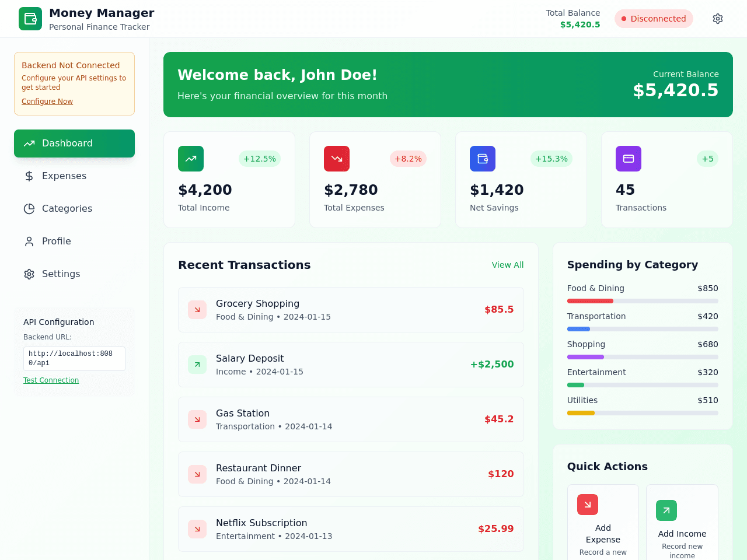Open the Grocery Shopping transaction row
Viewport: 747px width, 560px height.
351,310
